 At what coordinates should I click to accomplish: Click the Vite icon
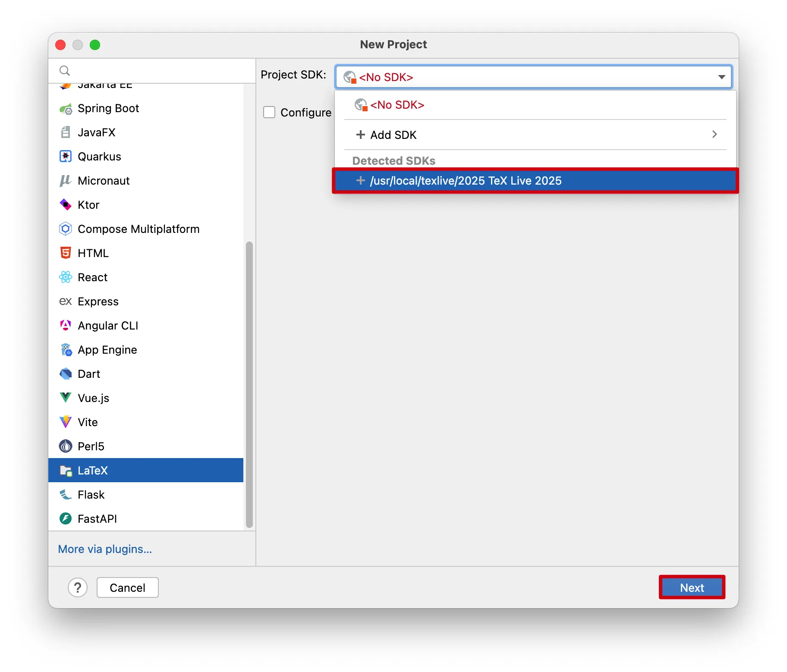pos(66,422)
